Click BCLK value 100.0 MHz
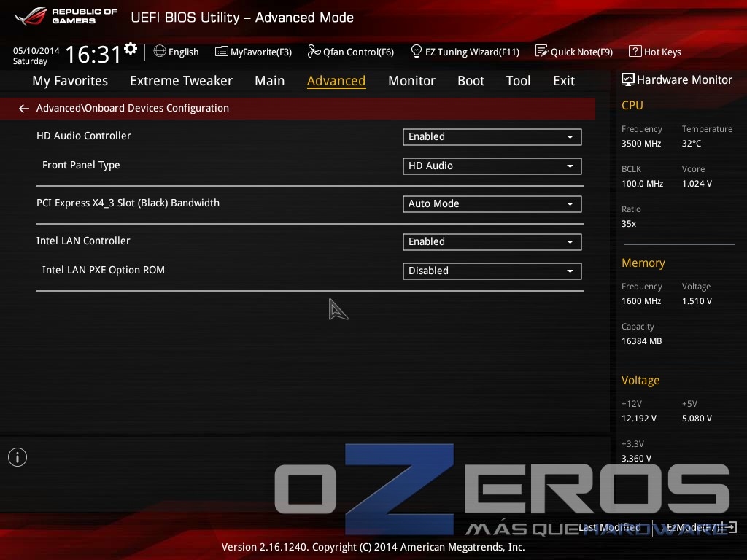The image size is (747, 560). 642,183
